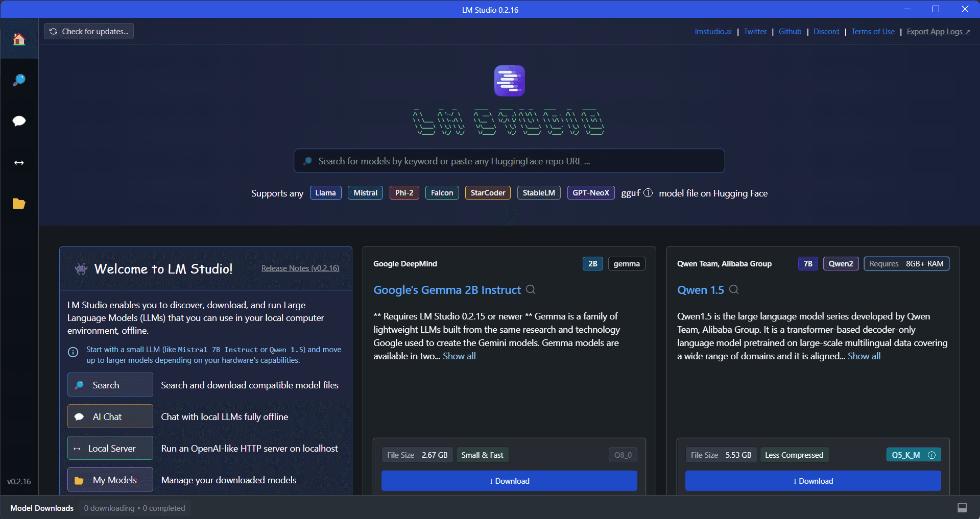The image size is (980, 519).
Task: Click the Search button in welcome panel
Action: click(110, 385)
